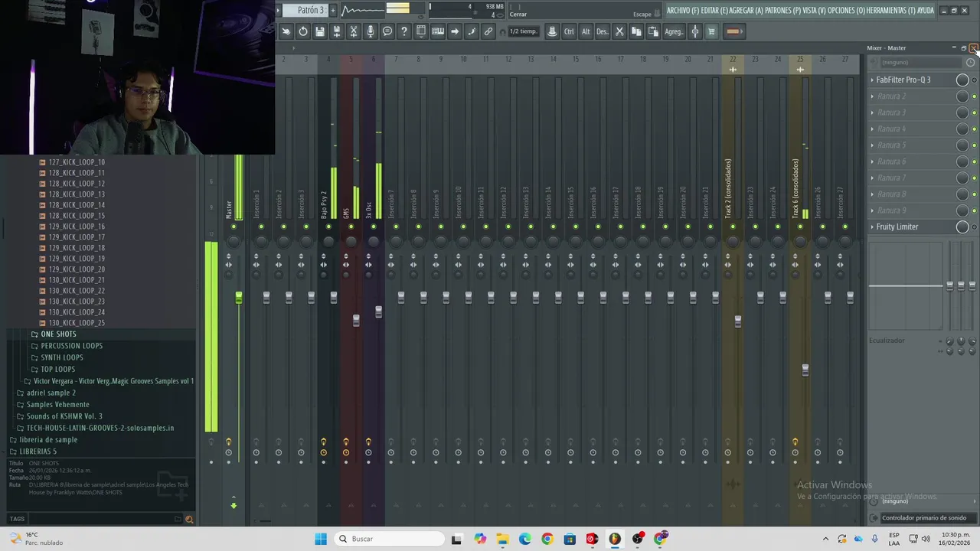Mute the Bajo Psy 2 track LED

[x=328, y=227]
